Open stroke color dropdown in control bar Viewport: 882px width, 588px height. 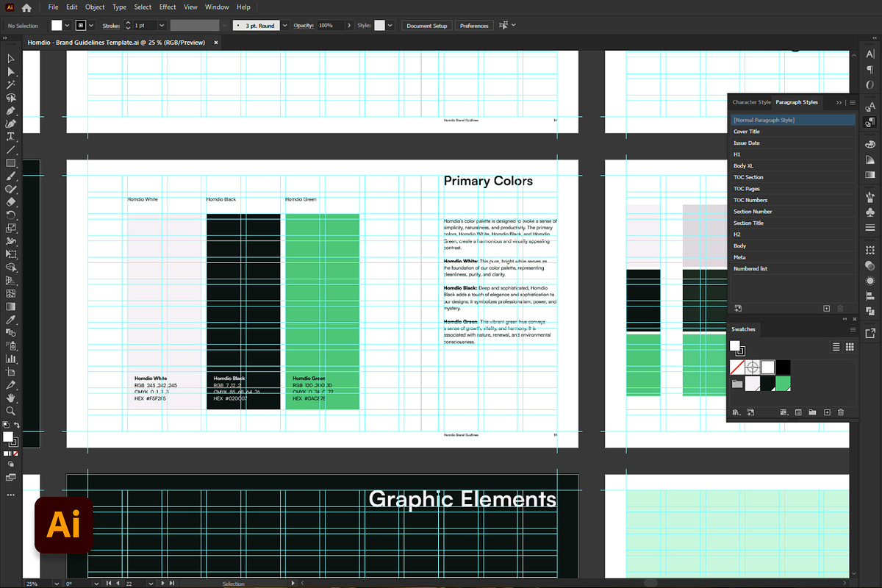coord(91,25)
